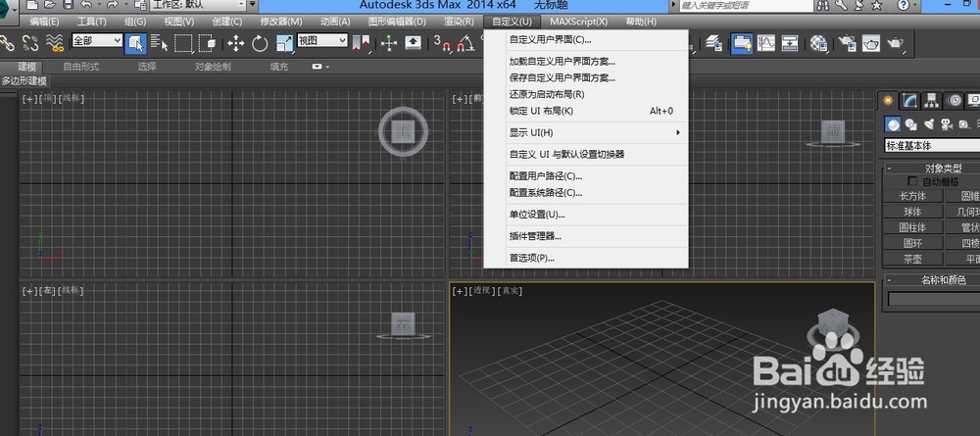Click Save File floppy icon
Screen dimensions: 980x436
point(68,5)
